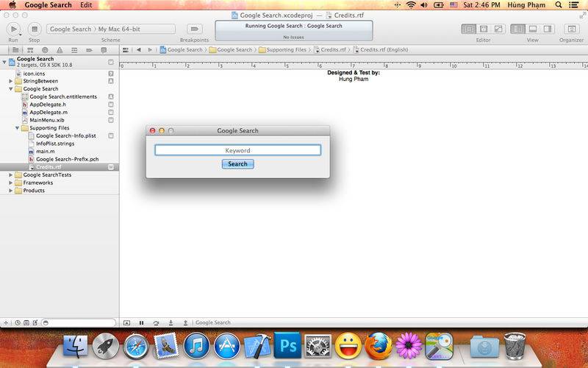588x368 pixels.
Task: Show recent files filter clock icon
Action: tap(17, 322)
